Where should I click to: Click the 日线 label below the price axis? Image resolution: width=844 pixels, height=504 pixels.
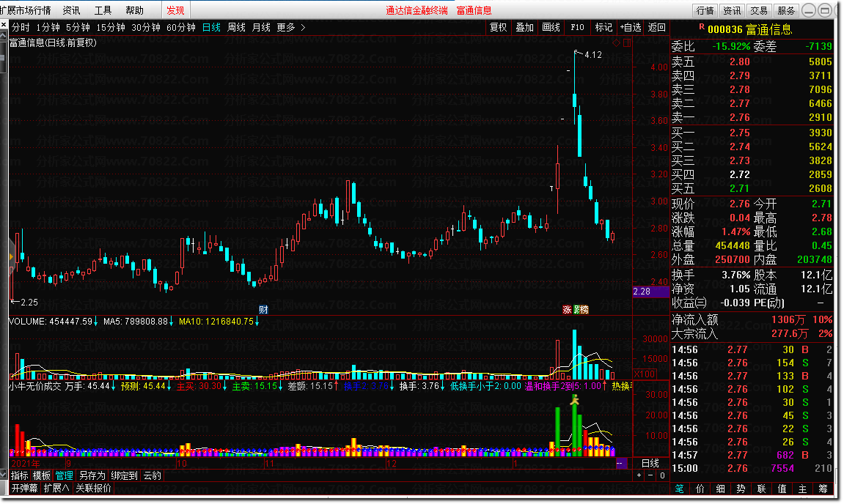click(650, 463)
